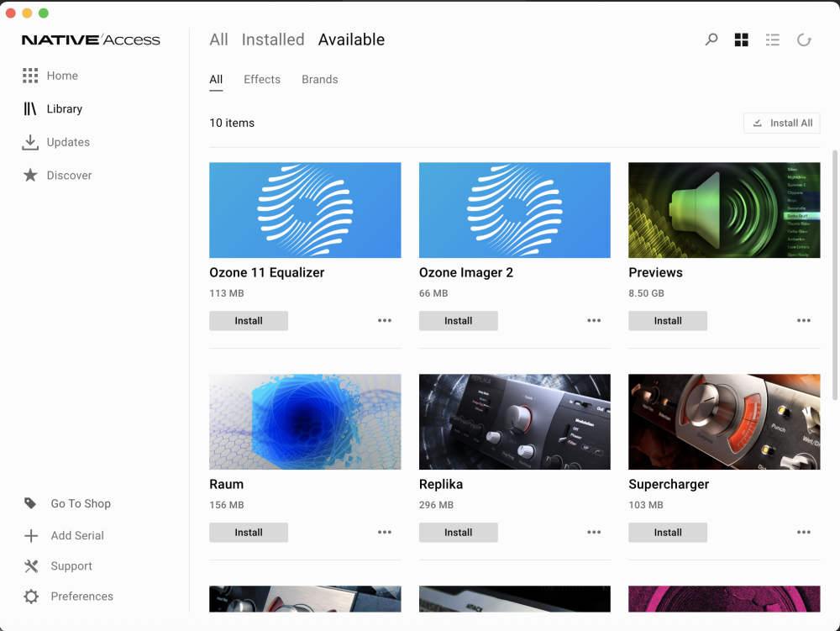Select the All category sub-tab
The width and height of the screenshot is (840, 631).
[x=216, y=79]
